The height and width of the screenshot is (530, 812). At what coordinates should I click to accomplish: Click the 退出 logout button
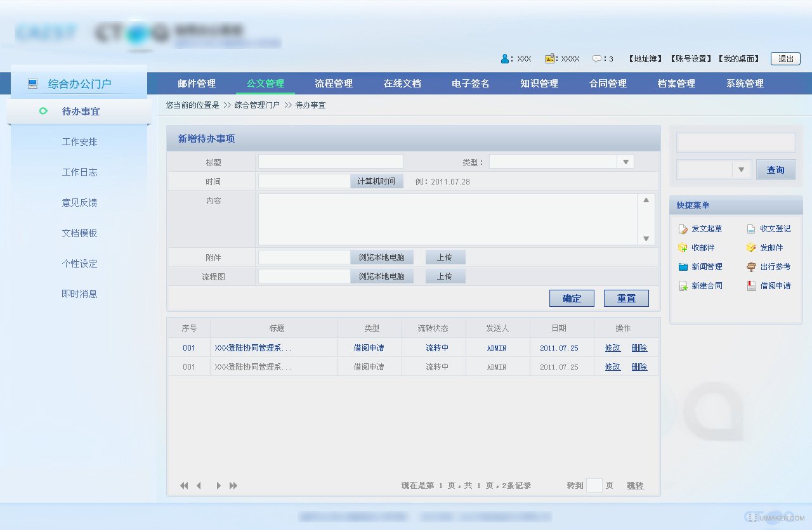(785, 58)
